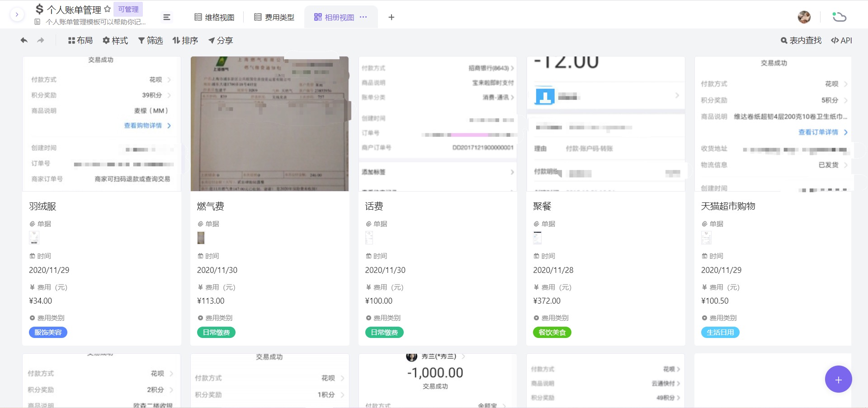
Task: Open the 天猫超市购物 card cover image
Action: tap(773, 124)
